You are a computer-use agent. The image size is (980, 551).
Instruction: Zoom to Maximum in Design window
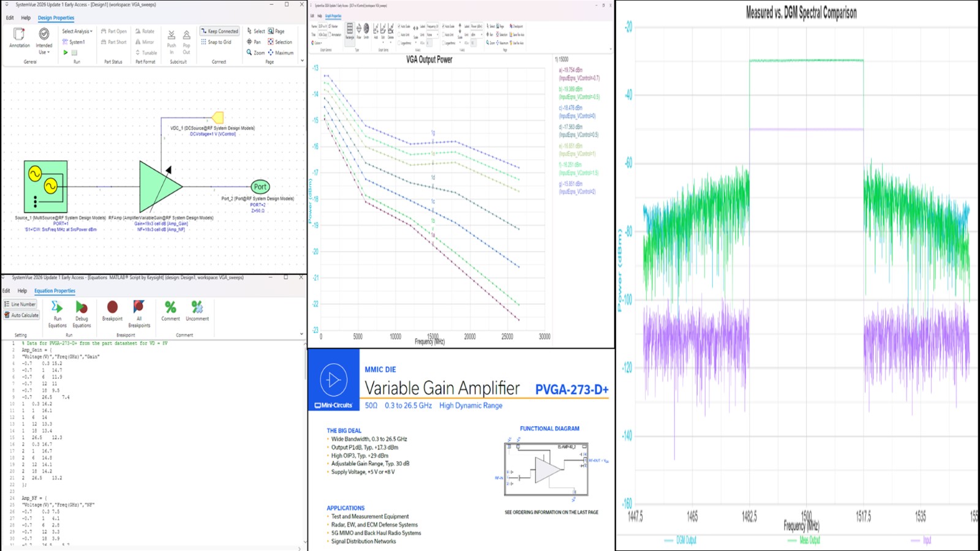click(281, 53)
